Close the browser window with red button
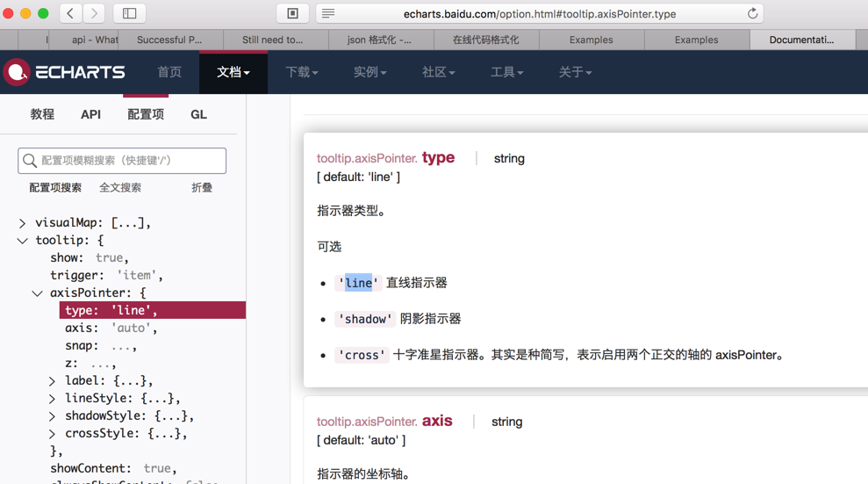The image size is (868, 484). pyautogui.click(x=8, y=13)
